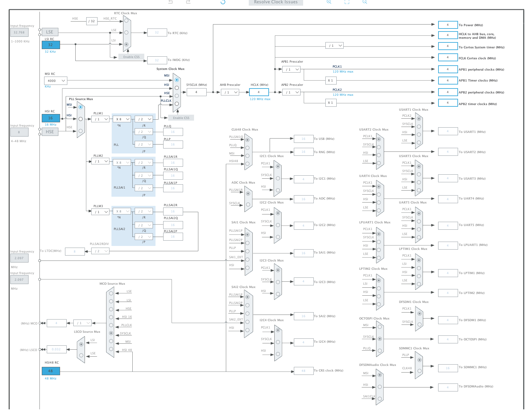The width and height of the screenshot is (532, 411).
Task: Open the APB2 Prescaler dropdown
Action: click(x=291, y=92)
